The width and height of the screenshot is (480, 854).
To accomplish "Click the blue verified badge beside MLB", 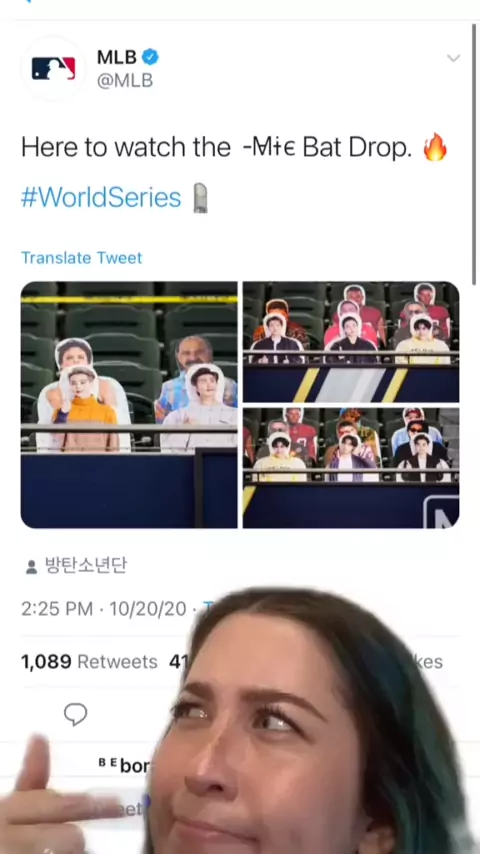I will [x=150, y=57].
